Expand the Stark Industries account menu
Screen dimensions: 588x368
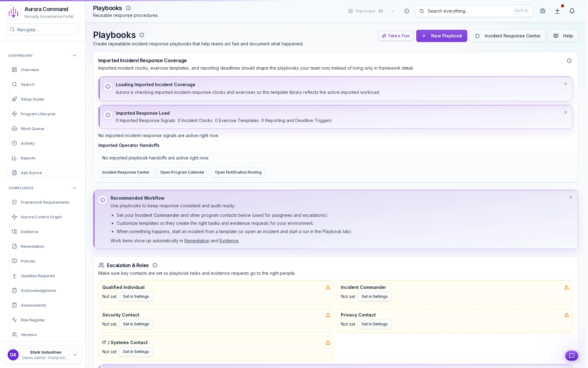(x=75, y=355)
